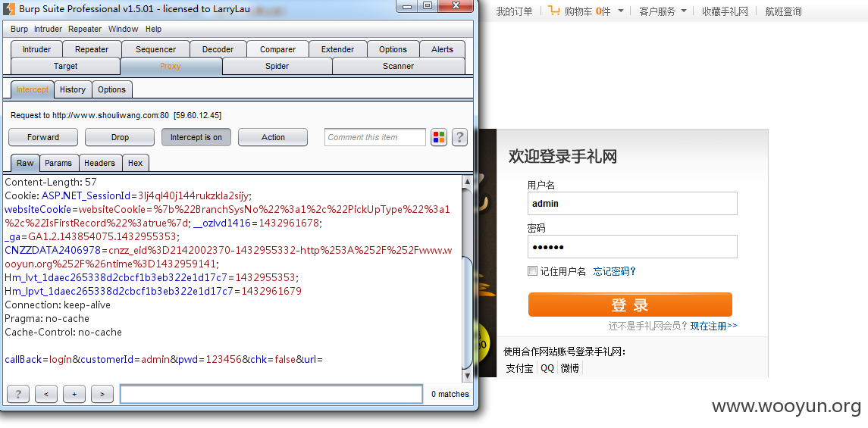Open the Help menu
Viewport: 868px width, 428px height.
click(153, 29)
